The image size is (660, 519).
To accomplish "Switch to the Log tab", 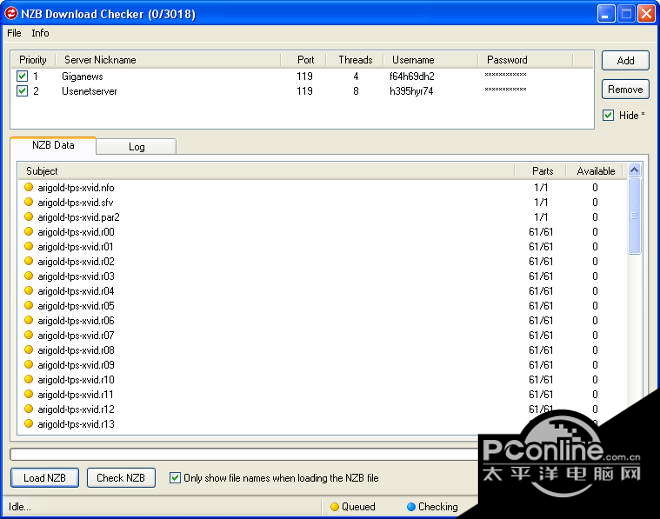I will [x=136, y=146].
